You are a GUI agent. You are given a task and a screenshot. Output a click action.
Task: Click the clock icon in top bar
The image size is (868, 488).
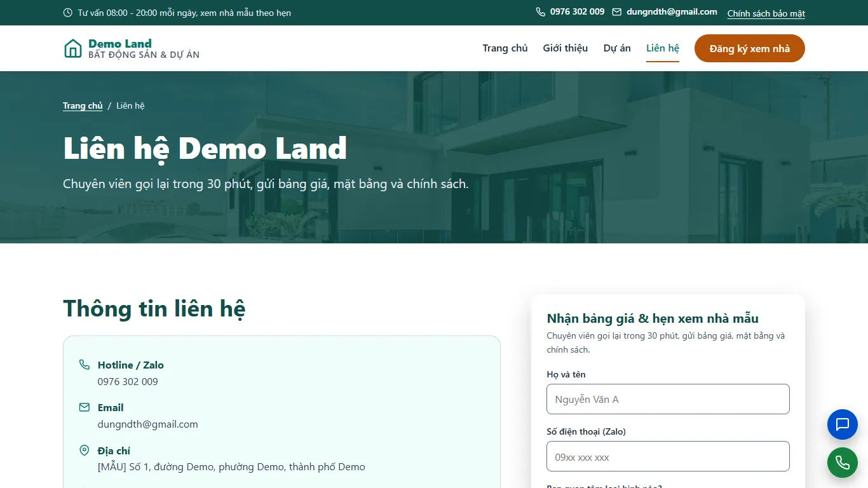tap(68, 13)
